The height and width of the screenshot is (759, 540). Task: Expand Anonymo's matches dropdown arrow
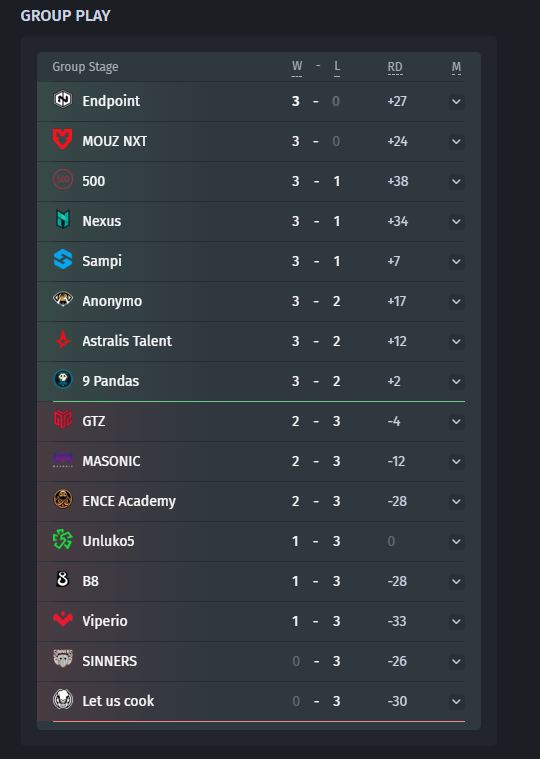[456, 302]
